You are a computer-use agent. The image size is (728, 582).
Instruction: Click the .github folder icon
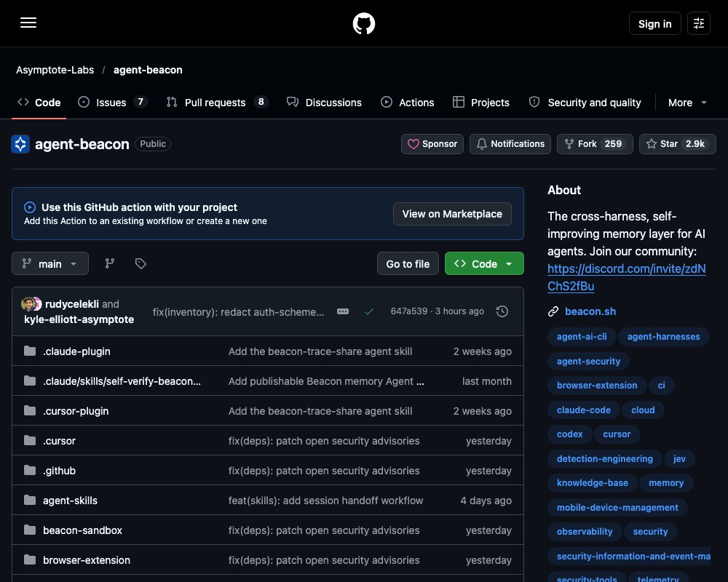[x=30, y=470]
